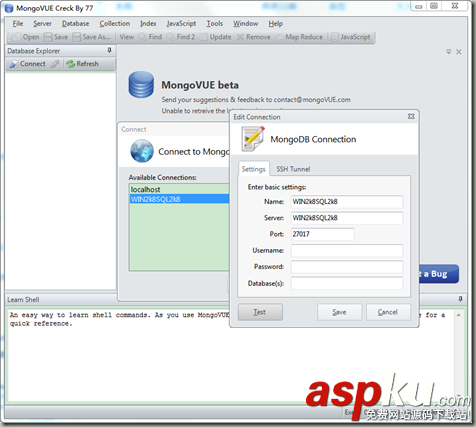
Task: Click the MongoVUE title bar app icon
Action: (9, 8)
